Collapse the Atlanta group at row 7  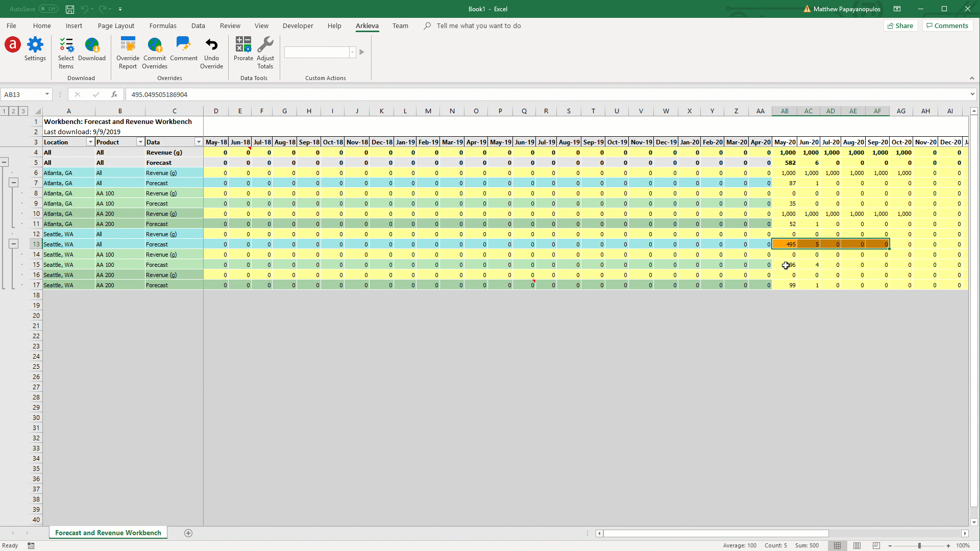coord(14,183)
